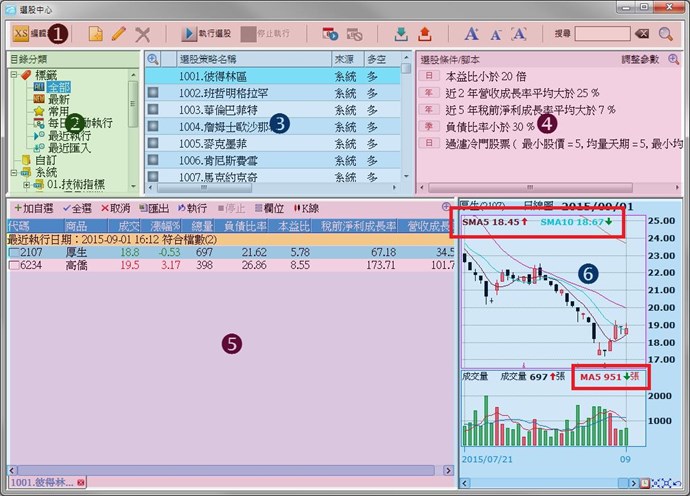Expand the 01.技術指標 tree node
The width and height of the screenshot is (690, 496).
click(26, 185)
